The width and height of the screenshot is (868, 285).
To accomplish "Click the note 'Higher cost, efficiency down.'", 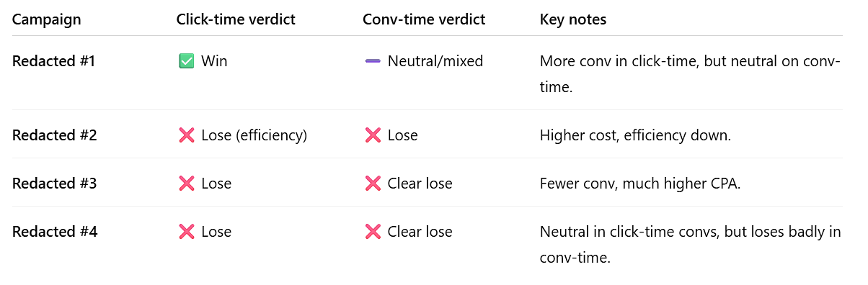I will pos(635,135).
